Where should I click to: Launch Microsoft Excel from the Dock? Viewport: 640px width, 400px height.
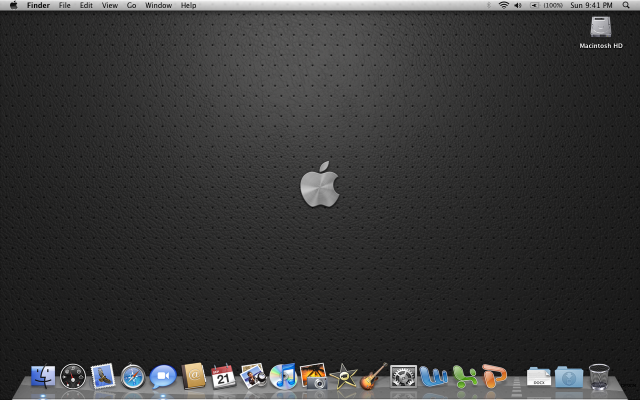coord(465,376)
